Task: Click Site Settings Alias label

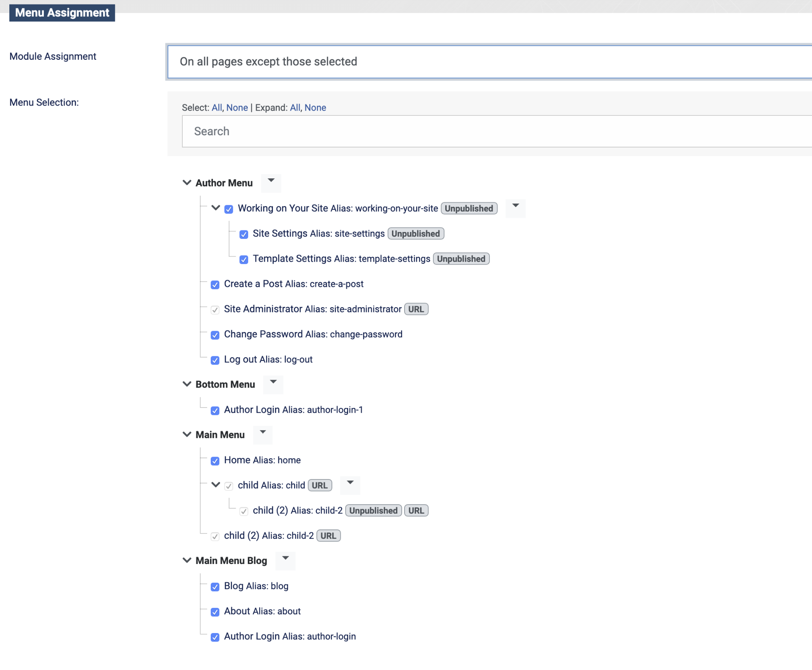Action: pos(318,233)
